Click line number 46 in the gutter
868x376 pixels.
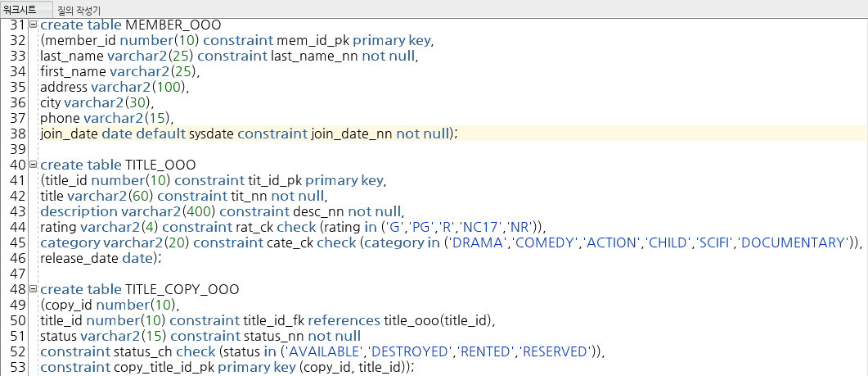click(x=18, y=258)
